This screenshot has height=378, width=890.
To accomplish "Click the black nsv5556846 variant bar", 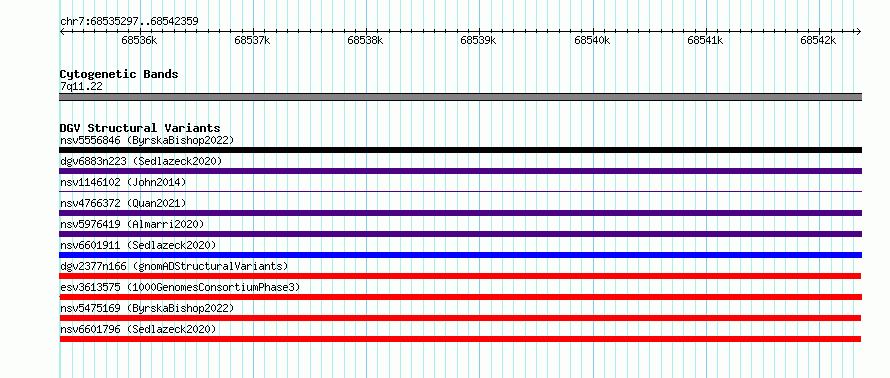I will pos(460,150).
